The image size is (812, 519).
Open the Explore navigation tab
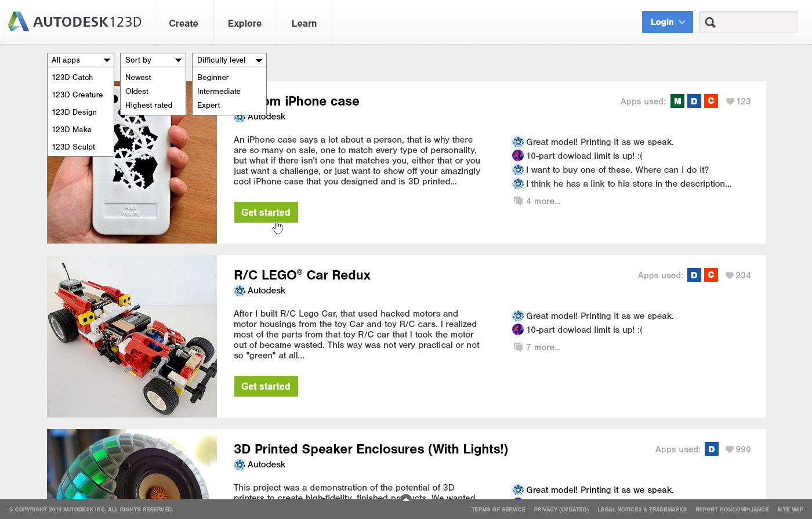tap(245, 23)
